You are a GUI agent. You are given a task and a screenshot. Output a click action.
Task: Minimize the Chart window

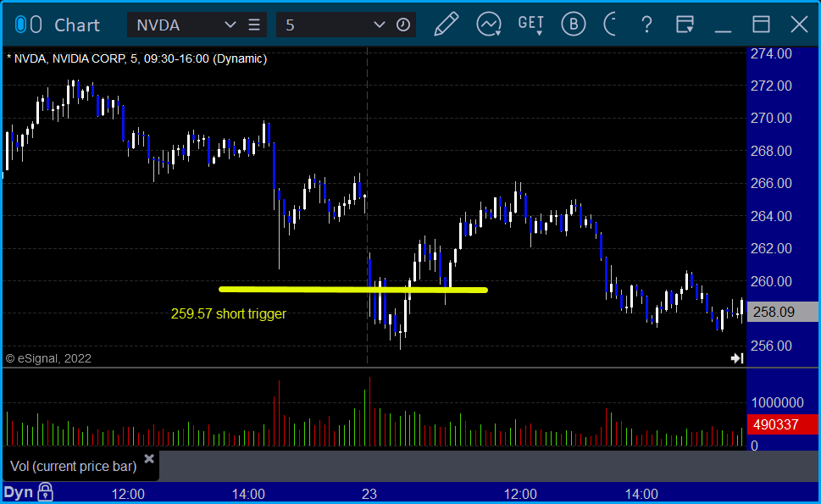(723, 30)
